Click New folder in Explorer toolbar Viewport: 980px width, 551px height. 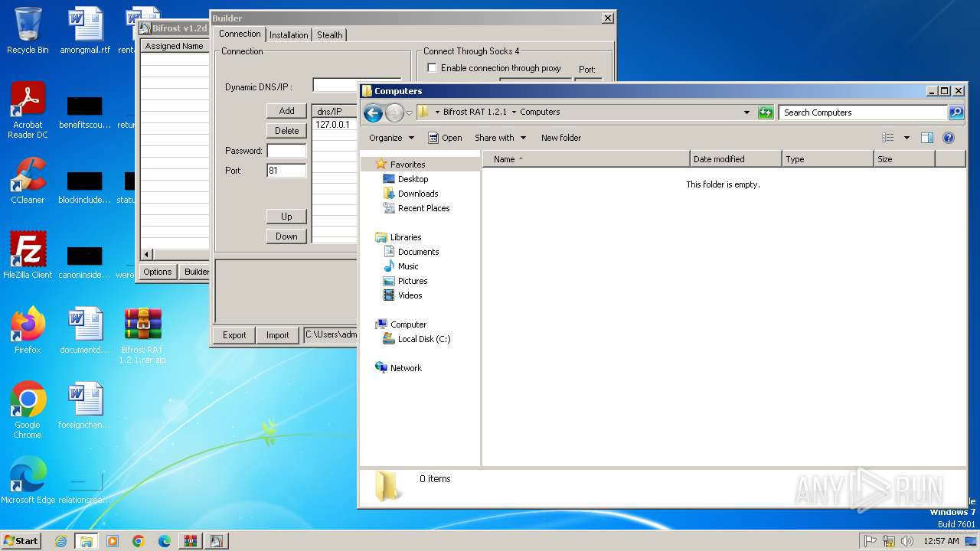[561, 138]
